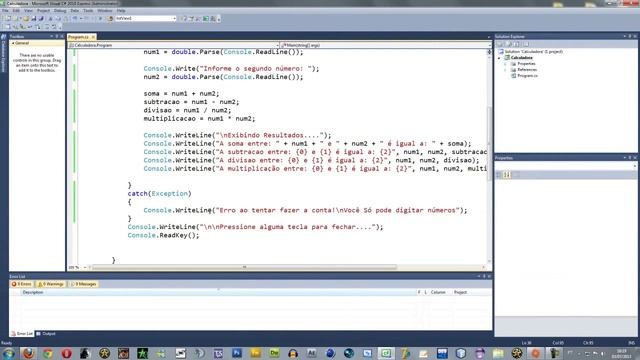Auto-hide the Toolbox panel with pin icon

tap(57, 36)
